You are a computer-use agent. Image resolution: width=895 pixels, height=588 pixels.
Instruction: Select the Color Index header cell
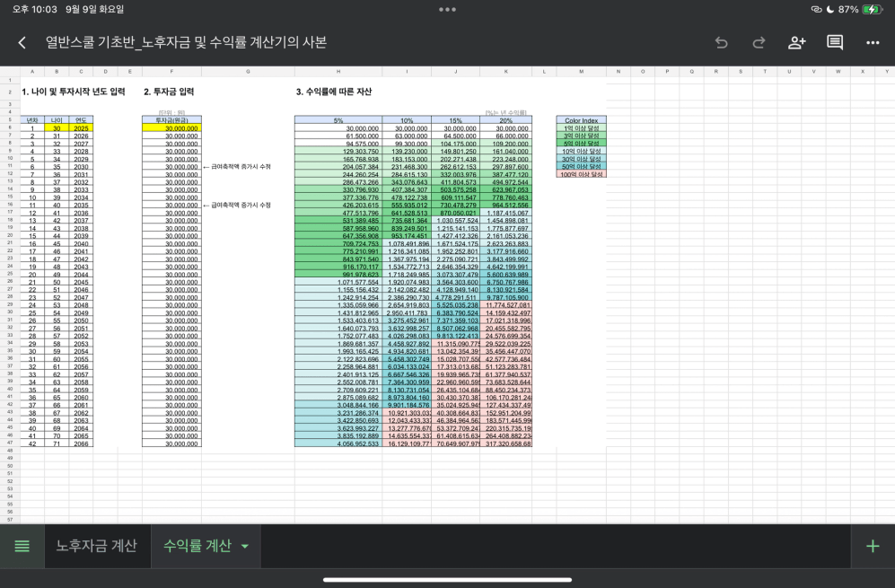point(581,120)
